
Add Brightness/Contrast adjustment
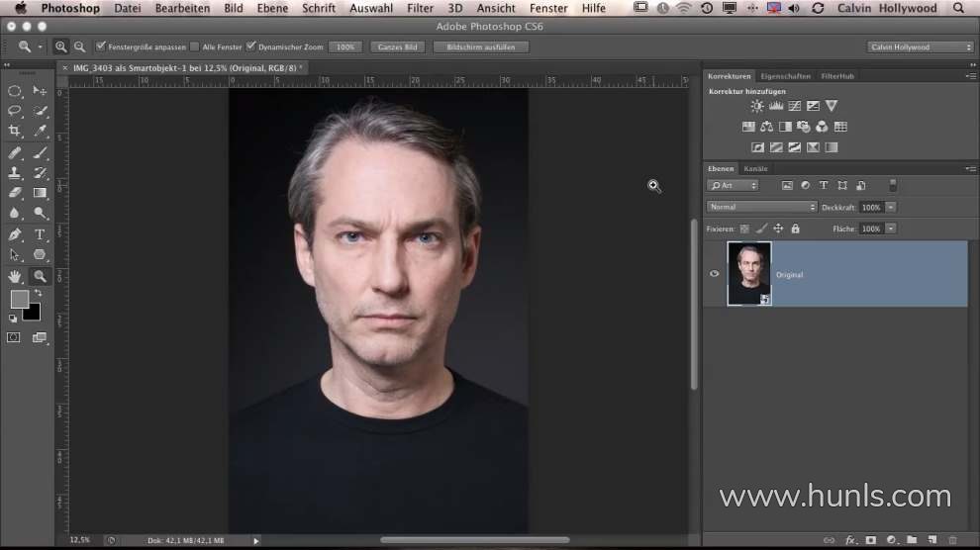click(x=757, y=106)
